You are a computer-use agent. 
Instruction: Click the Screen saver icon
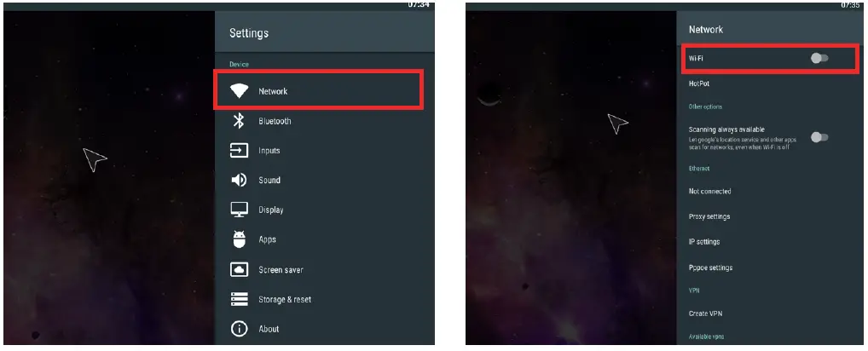[x=239, y=269]
